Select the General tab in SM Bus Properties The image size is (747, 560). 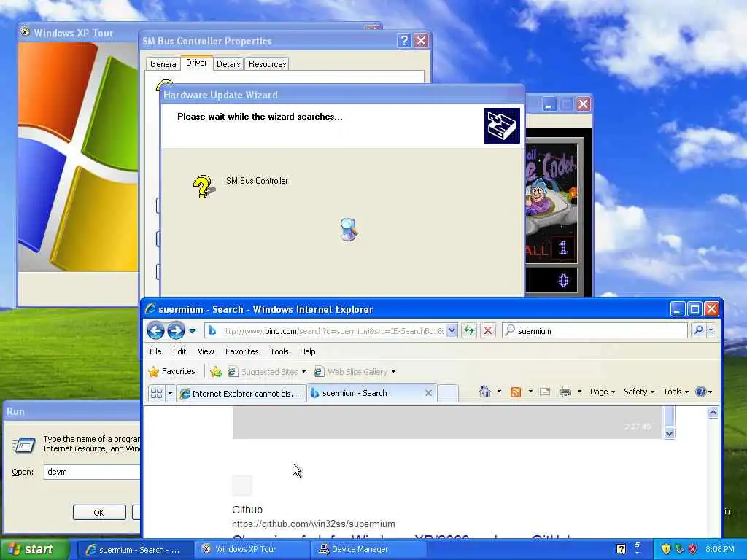[x=163, y=64]
